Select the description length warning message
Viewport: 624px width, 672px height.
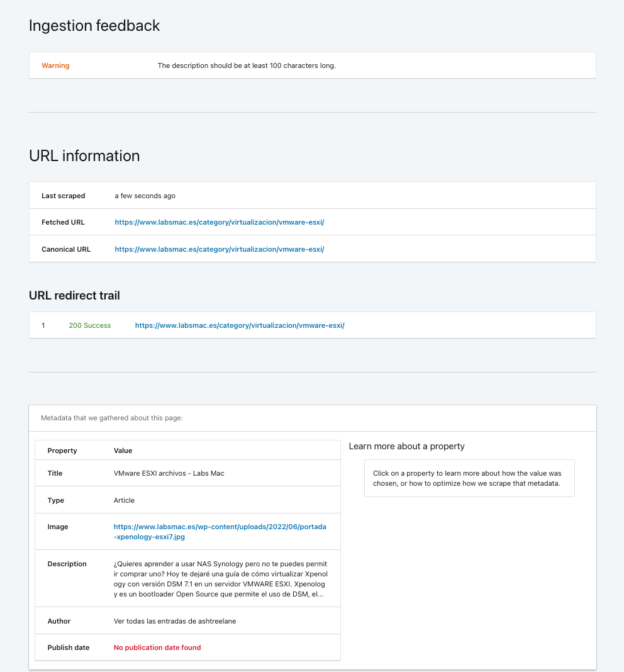247,65
